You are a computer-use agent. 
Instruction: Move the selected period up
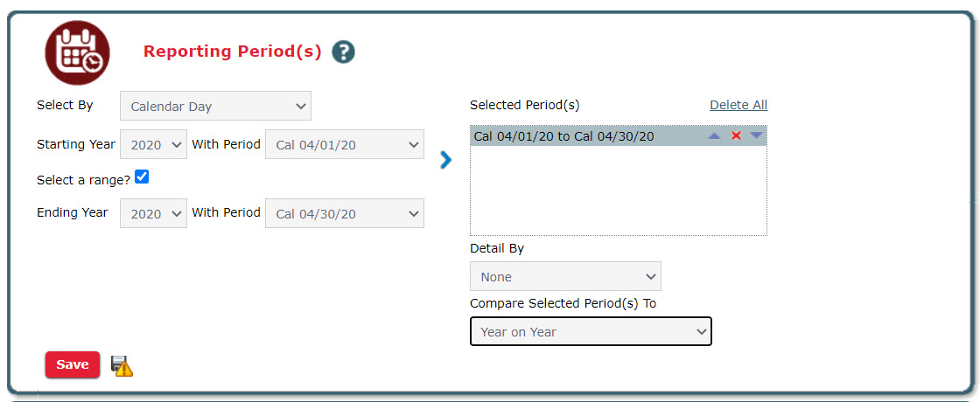[x=715, y=136]
